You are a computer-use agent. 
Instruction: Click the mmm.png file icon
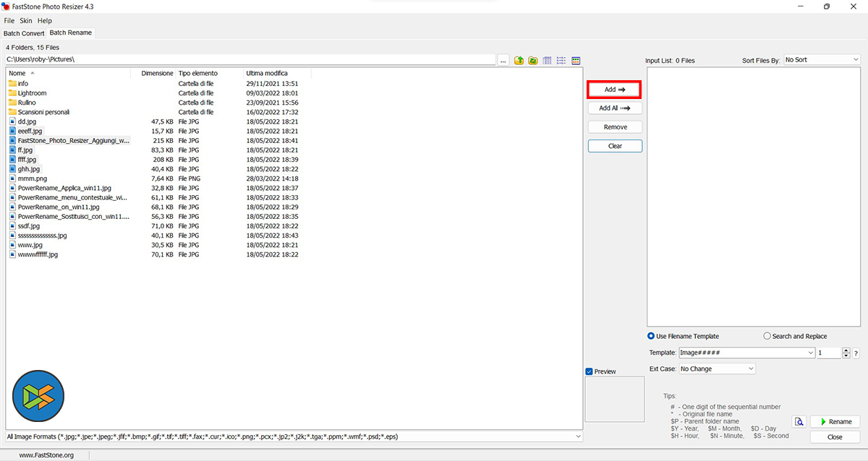pos(12,178)
